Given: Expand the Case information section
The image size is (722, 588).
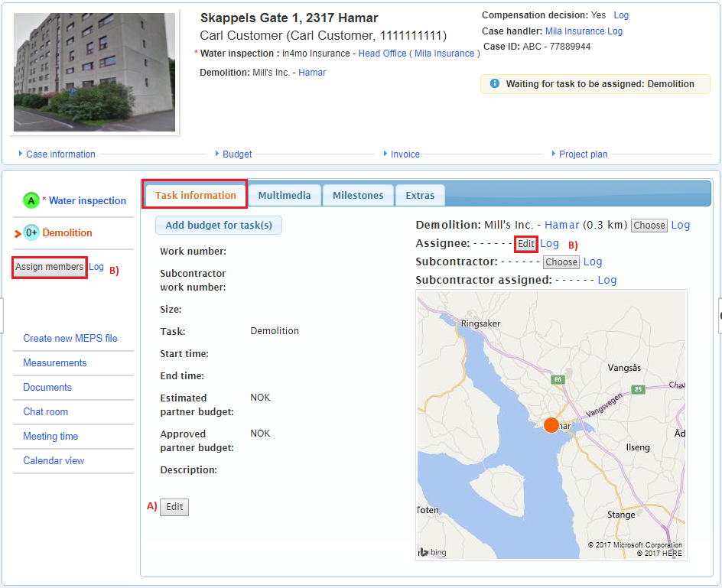Looking at the screenshot, I should 60,154.
